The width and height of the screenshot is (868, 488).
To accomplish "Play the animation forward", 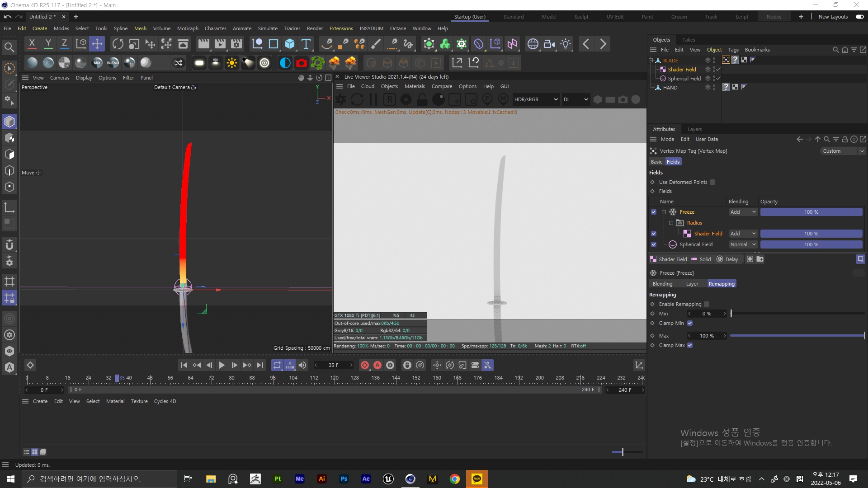I will point(222,365).
